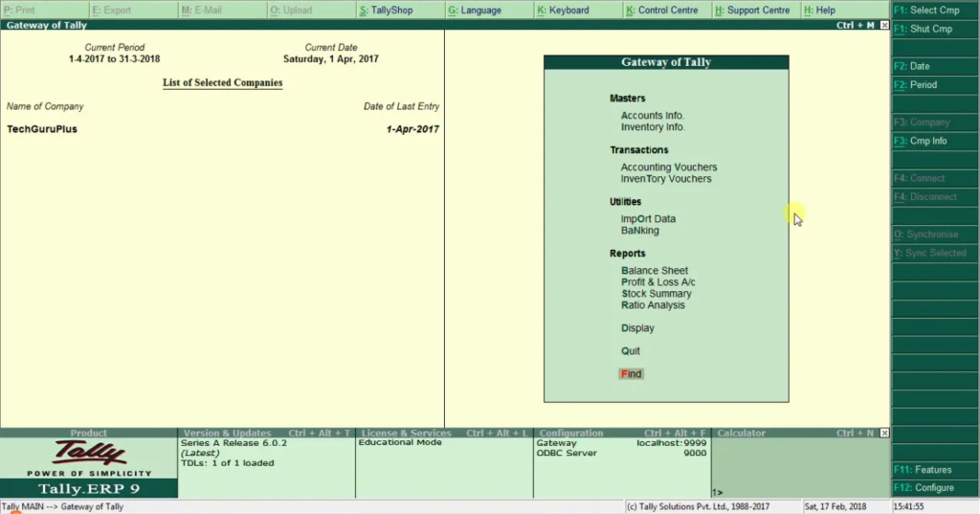Open F12 Configure settings
The width and height of the screenshot is (980, 514).
pos(924,488)
